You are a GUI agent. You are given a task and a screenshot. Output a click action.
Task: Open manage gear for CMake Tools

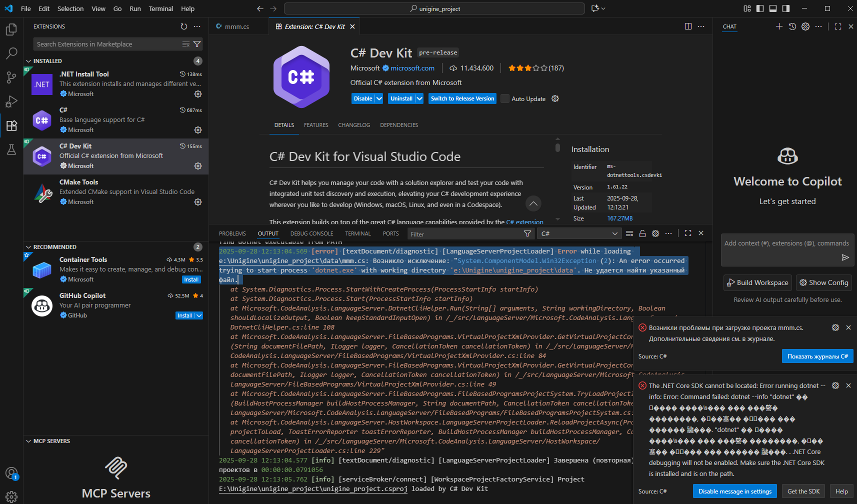click(x=198, y=202)
